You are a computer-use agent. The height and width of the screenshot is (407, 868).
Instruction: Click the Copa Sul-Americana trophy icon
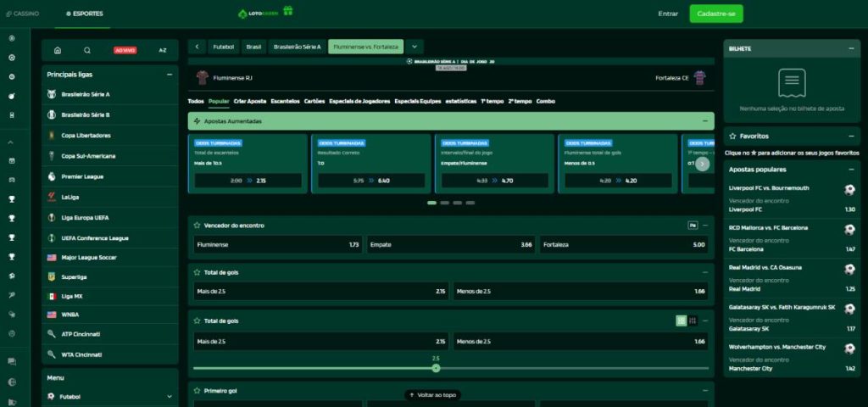pos(52,156)
